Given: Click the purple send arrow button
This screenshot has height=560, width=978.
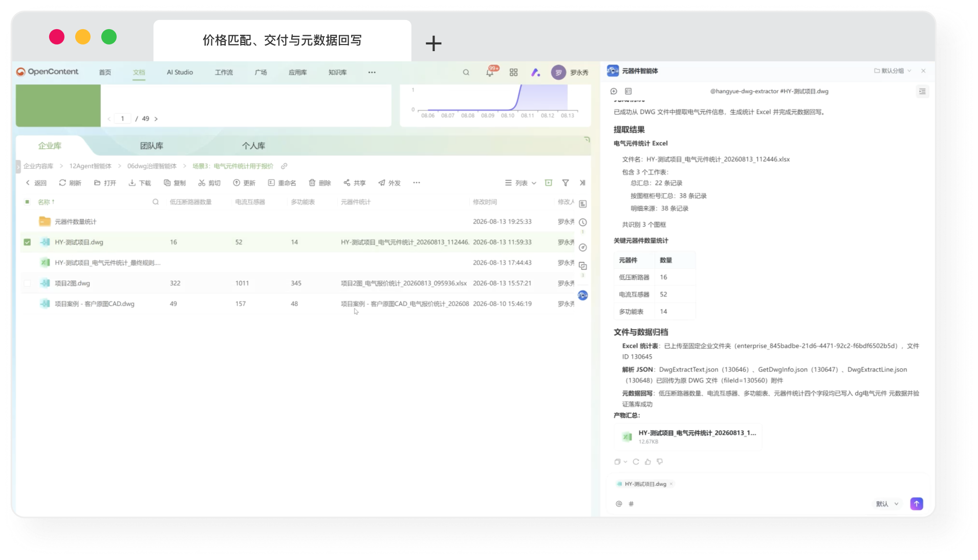Looking at the screenshot, I should click(x=917, y=504).
